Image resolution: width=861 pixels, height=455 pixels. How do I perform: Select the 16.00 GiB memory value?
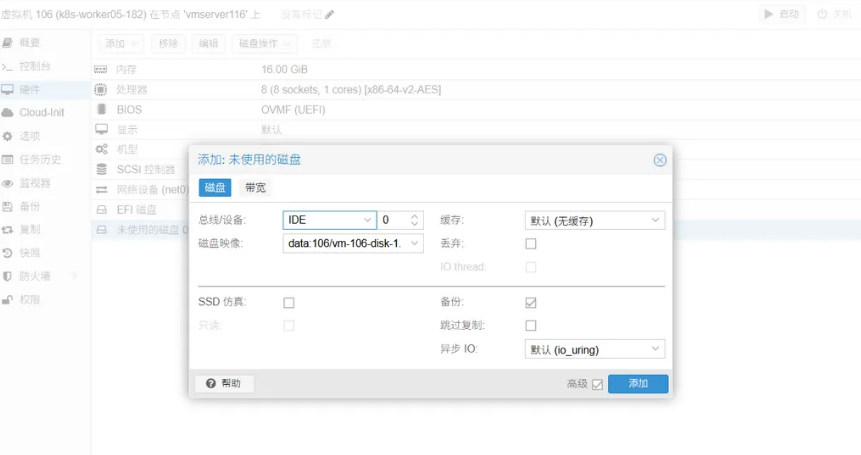tap(284, 69)
